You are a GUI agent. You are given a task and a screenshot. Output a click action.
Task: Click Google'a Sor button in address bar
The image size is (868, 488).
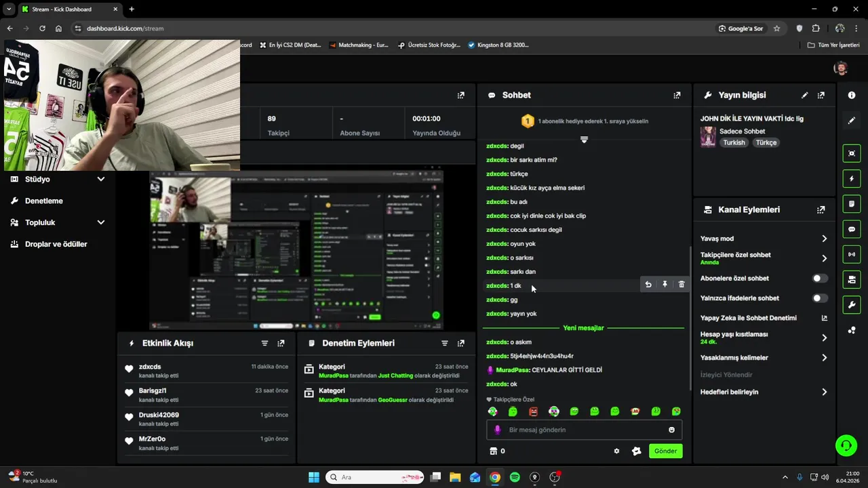(741, 28)
